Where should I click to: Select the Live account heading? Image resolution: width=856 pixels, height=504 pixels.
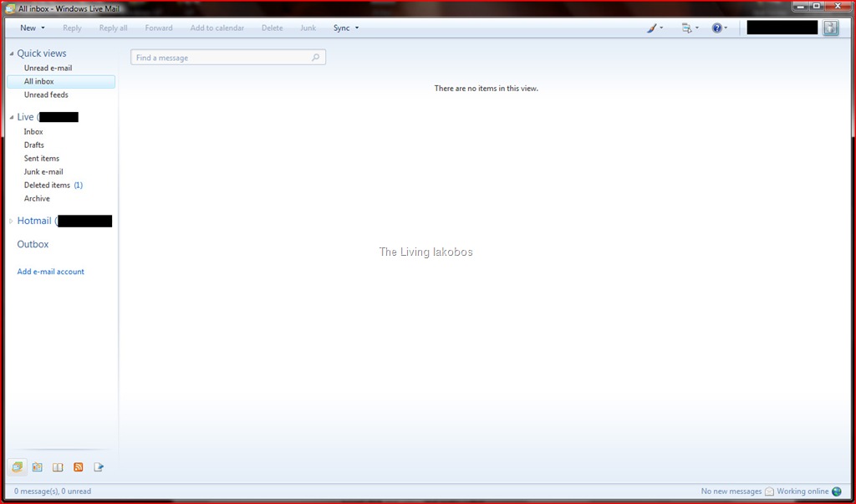click(x=48, y=117)
